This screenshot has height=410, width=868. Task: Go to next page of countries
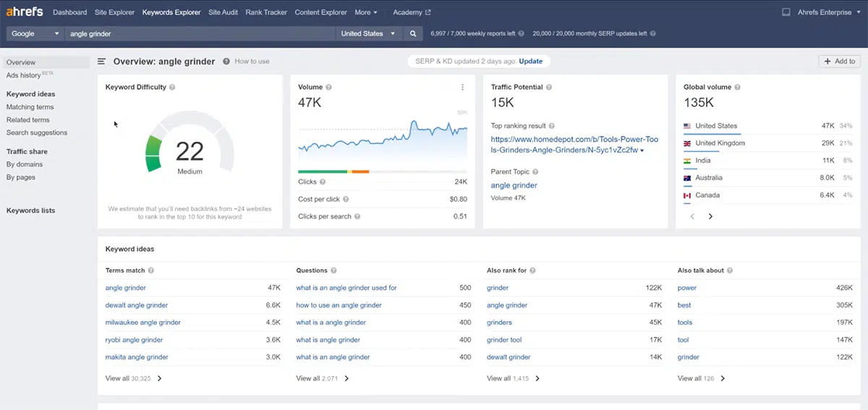pos(710,216)
